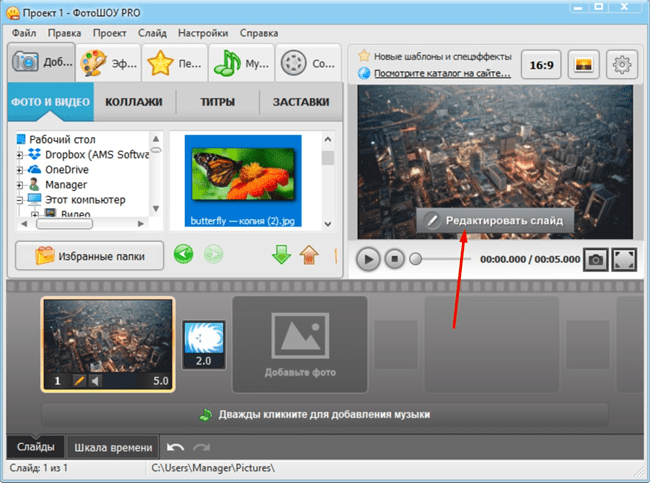The width and height of the screenshot is (650, 483).
Task: Click the preview playback slider handle
Action: click(415, 259)
